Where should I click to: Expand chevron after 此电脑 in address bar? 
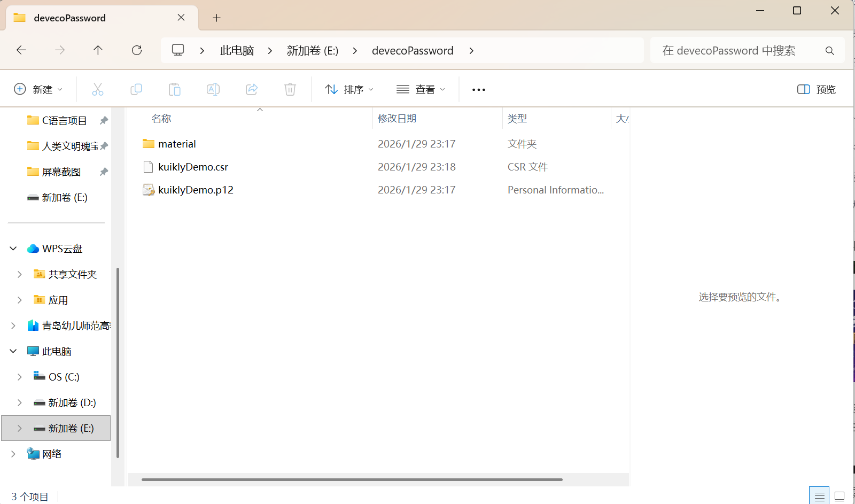(x=270, y=51)
